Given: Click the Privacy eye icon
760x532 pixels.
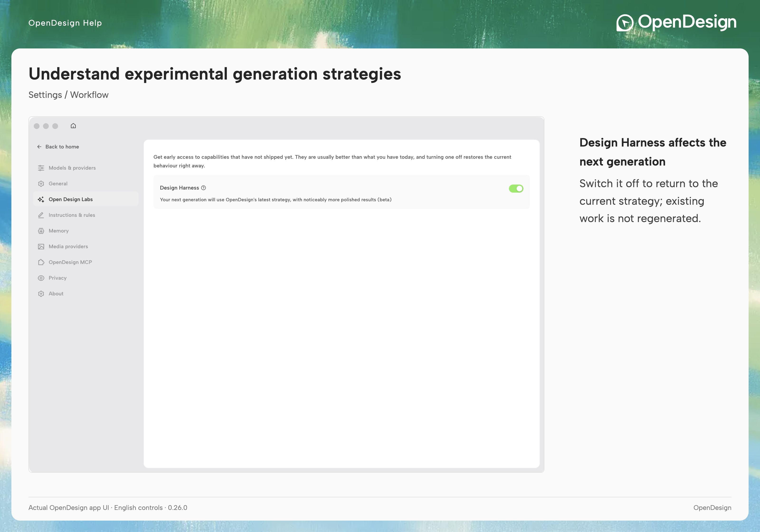Looking at the screenshot, I should click(x=41, y=278).
